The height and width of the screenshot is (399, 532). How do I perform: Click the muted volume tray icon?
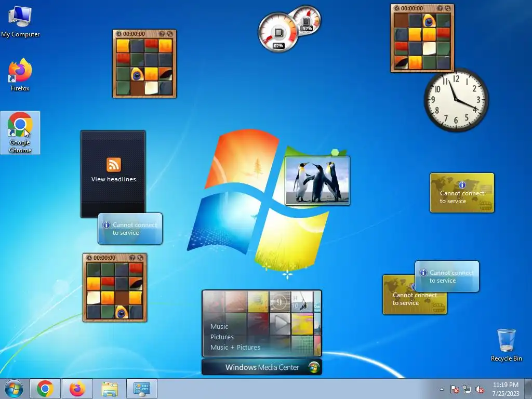(480, 389)
